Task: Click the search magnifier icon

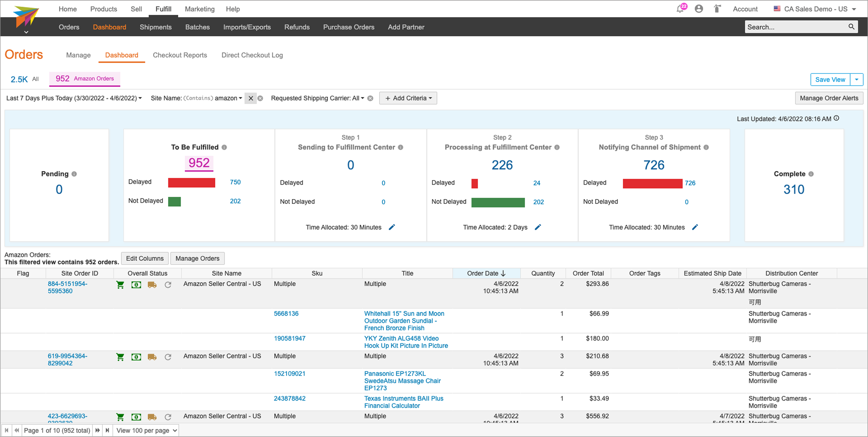Action: click(x=851, y=27)
